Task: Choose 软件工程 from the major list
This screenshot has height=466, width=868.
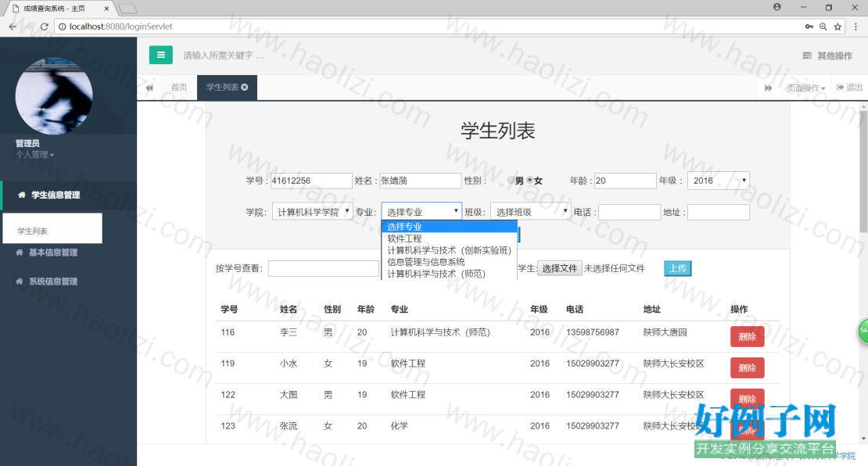Action: 449,238
